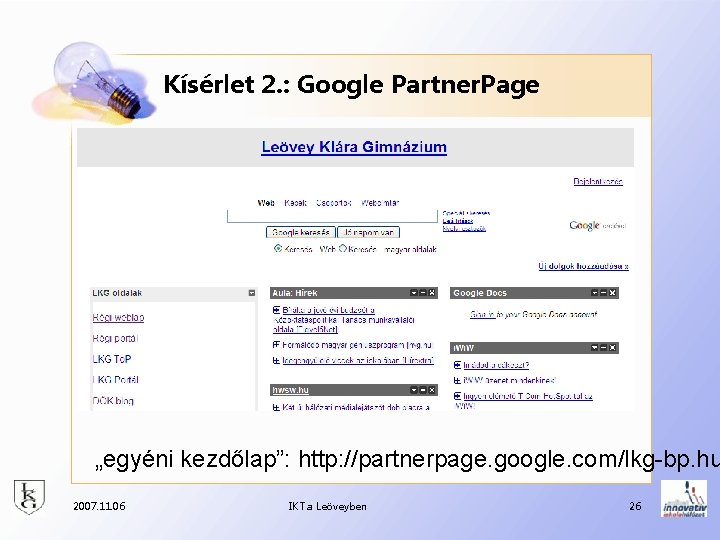Open the hwsw.hu widget dropdown menu
720x540 pixels.
pos(414,390)
